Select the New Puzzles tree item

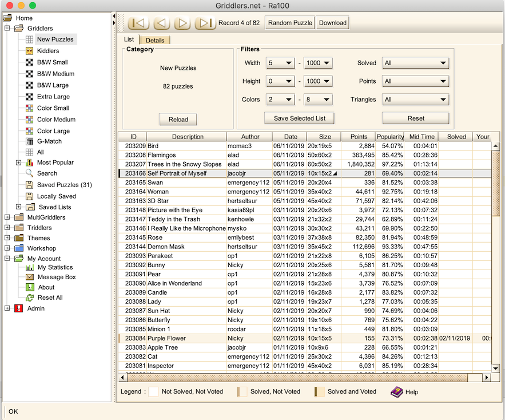tap(55, 39)
